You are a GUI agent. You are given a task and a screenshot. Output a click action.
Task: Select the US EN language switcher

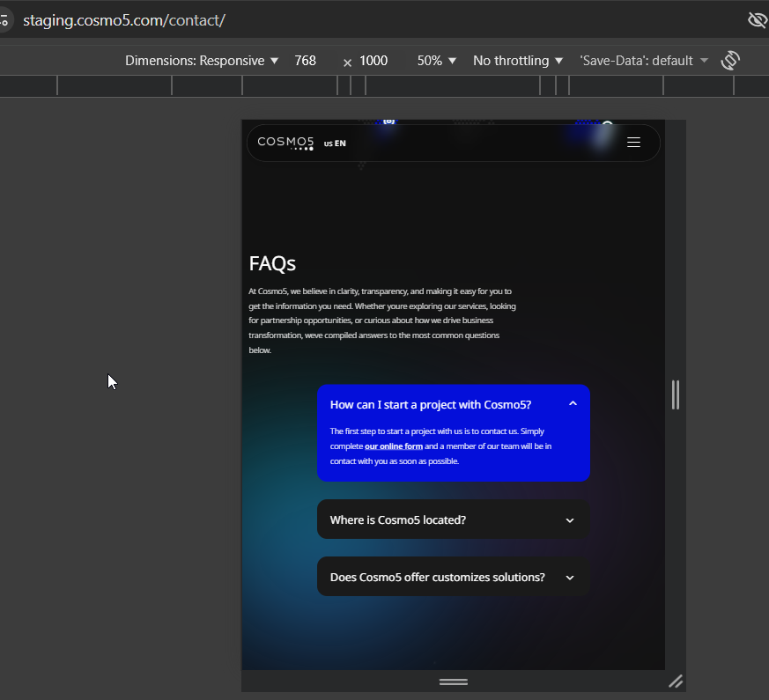point(335,144)
